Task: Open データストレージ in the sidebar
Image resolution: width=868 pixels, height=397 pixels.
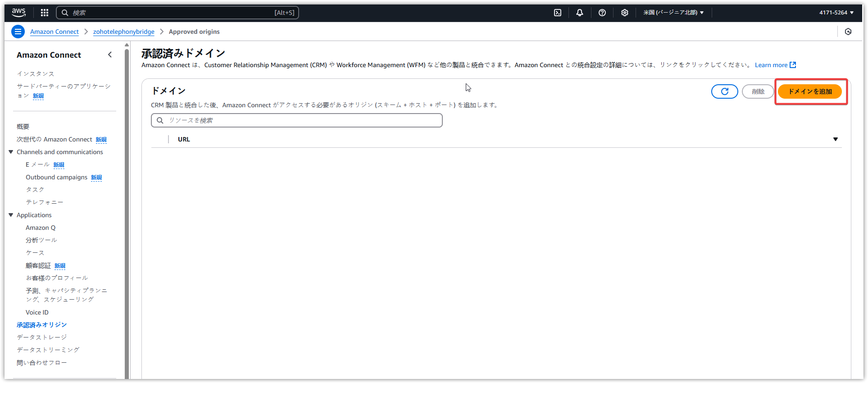Action: [42, 337]
